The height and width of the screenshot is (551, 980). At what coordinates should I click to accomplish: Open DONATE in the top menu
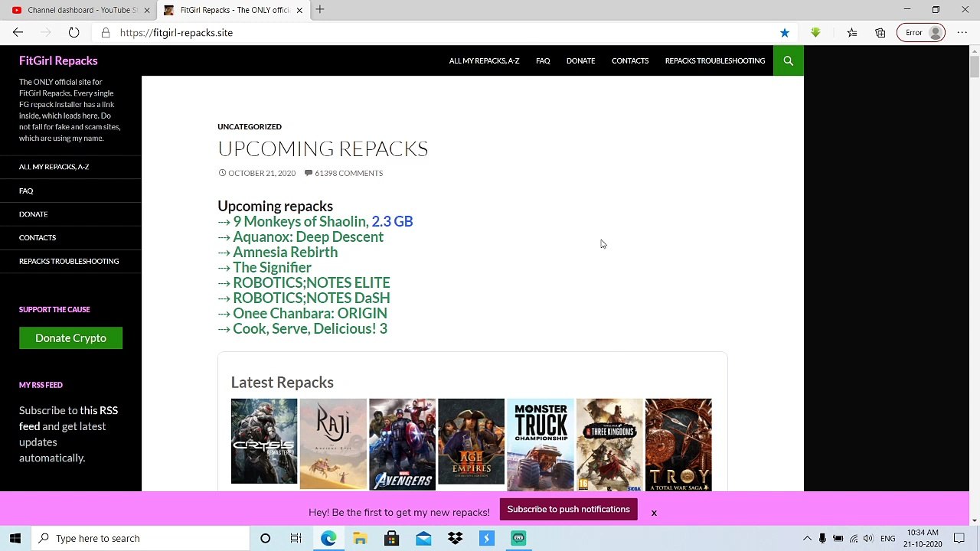(x=580, y=60)
